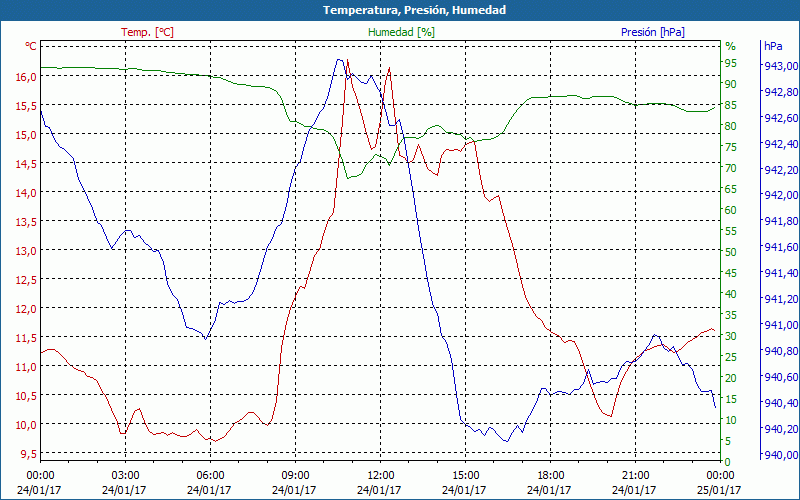Screen dimensions: 800x500
Task: Click the '24/01/17' date under 12:00
Action: pyautogui.click(x=381, y=490)
